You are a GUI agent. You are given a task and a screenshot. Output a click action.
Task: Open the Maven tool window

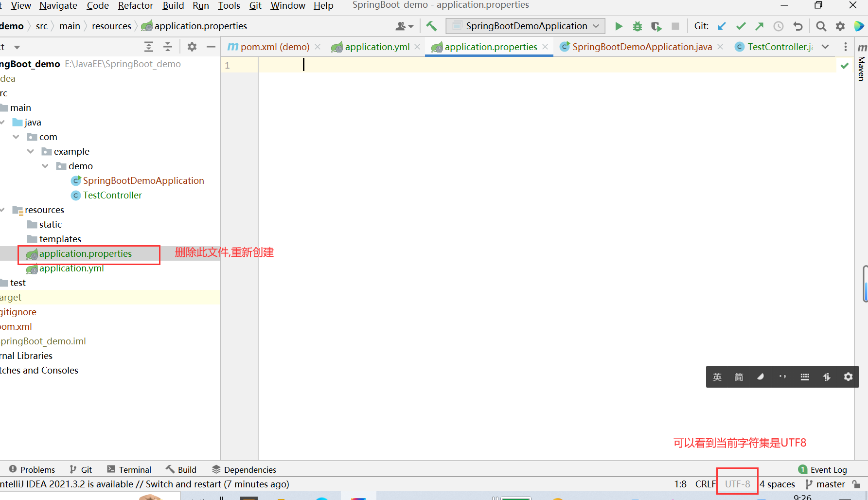click(862, 62)
